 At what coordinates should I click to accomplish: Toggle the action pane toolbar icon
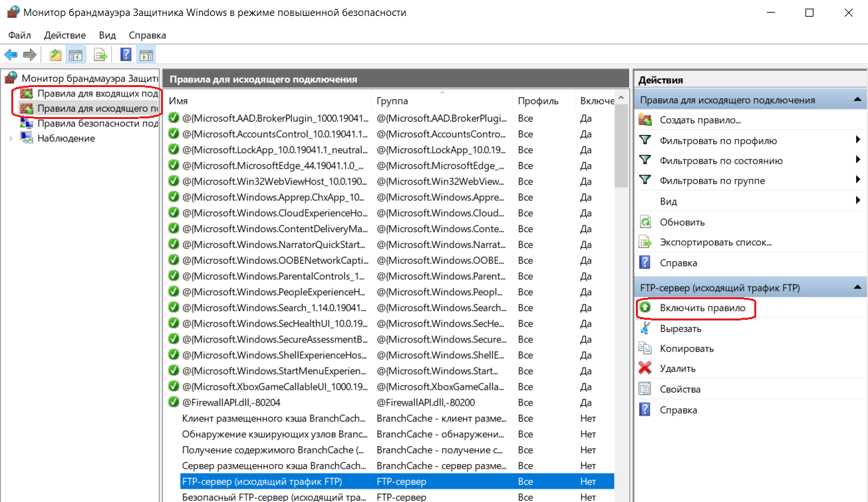(x=146, y=55)
